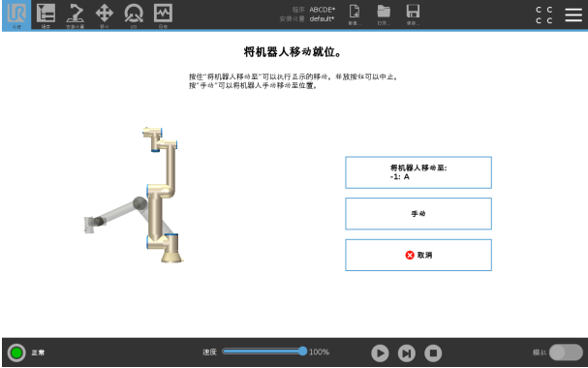Open the Run tab with UR logo
This screenshot has width=588, height=368.
coord(16,15)
